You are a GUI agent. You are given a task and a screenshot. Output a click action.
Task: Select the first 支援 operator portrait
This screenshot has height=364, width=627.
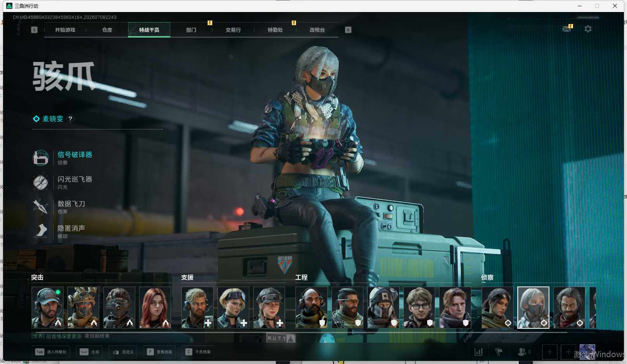click(197, 307)
